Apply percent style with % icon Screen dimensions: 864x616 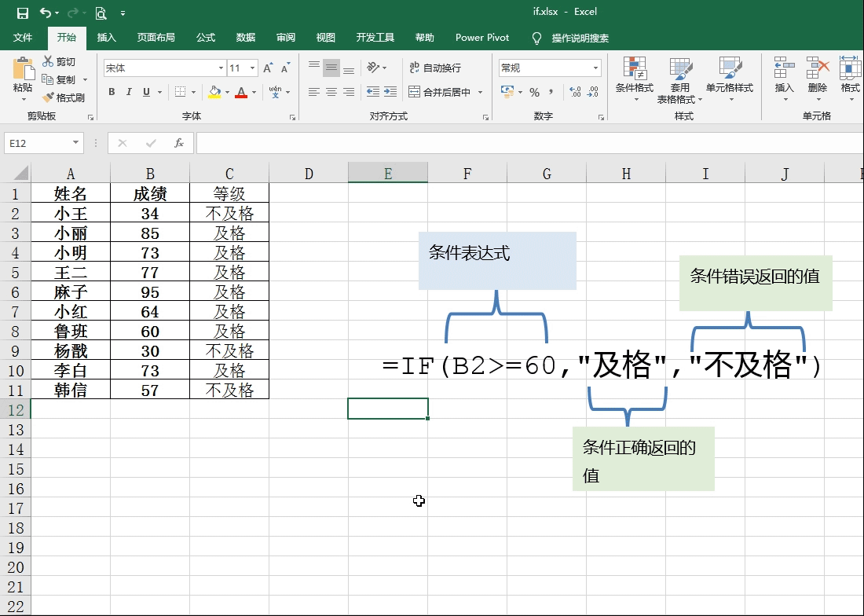[534, 93]
